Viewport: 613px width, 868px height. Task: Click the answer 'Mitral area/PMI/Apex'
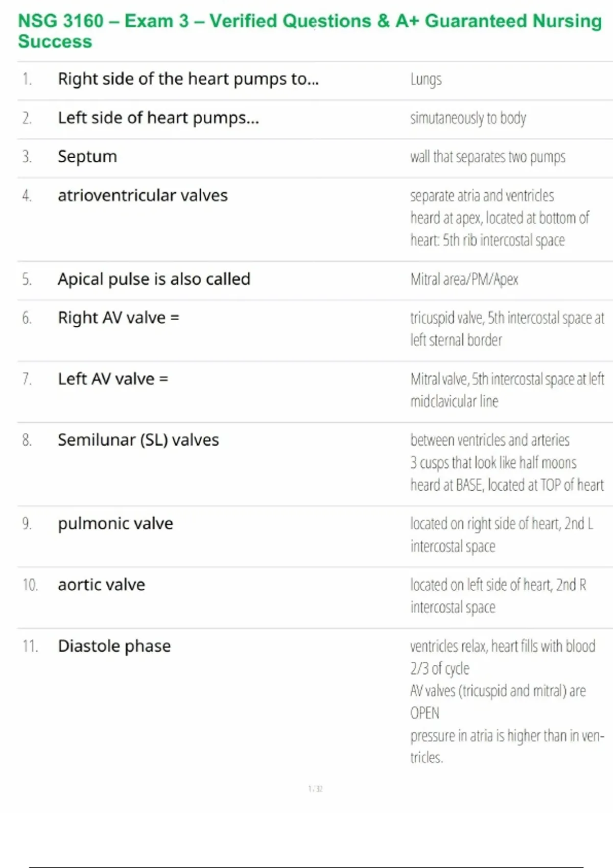pos(464,280)
